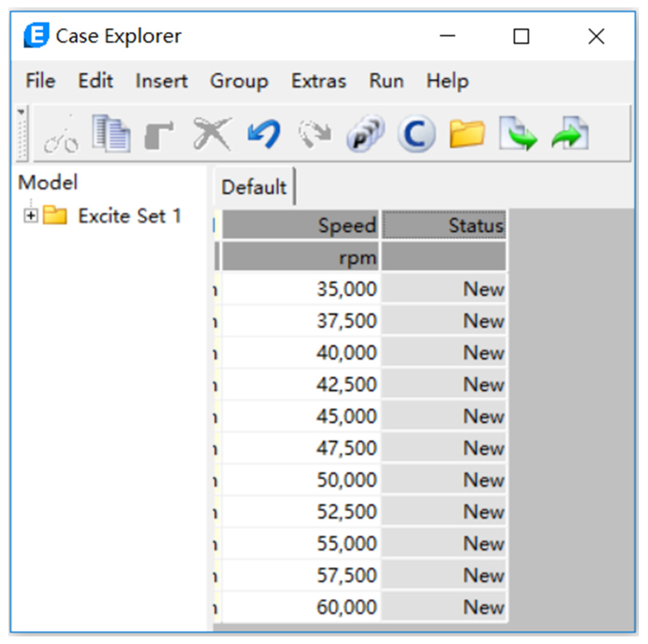Click the Copy documents icon
The width and height of the screenshot is (648, 644).
pyautogui.click(x=111, y=134)
